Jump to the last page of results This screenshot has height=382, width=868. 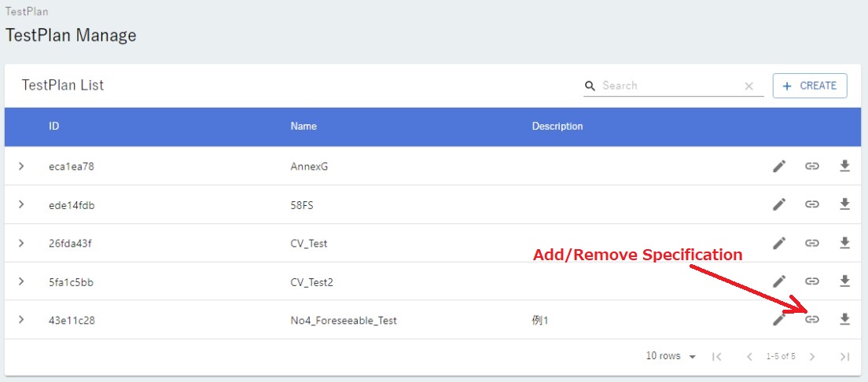[844, 357]
